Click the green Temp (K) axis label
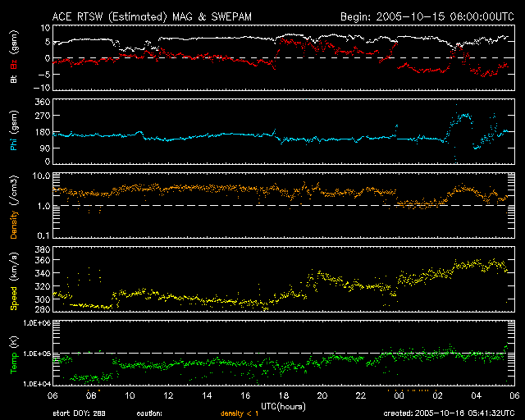The width and height of the screenshot is (525, 420). (x=14, y=355)
